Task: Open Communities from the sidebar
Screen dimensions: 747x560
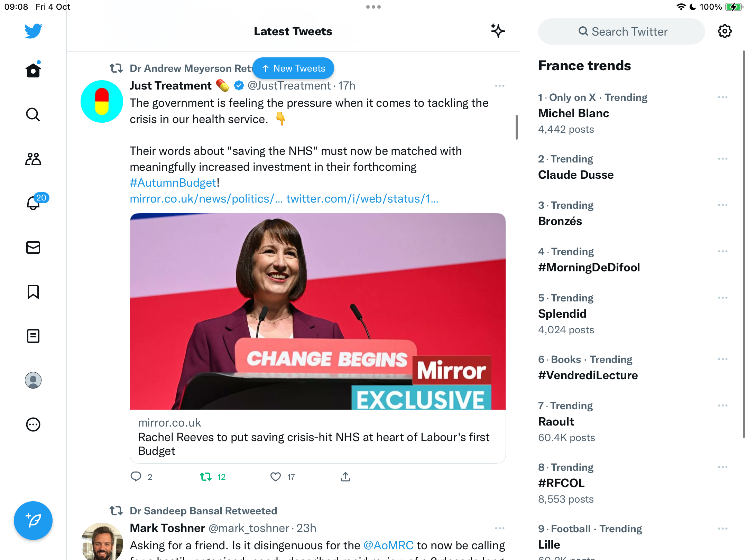Action: coord(33,159)
